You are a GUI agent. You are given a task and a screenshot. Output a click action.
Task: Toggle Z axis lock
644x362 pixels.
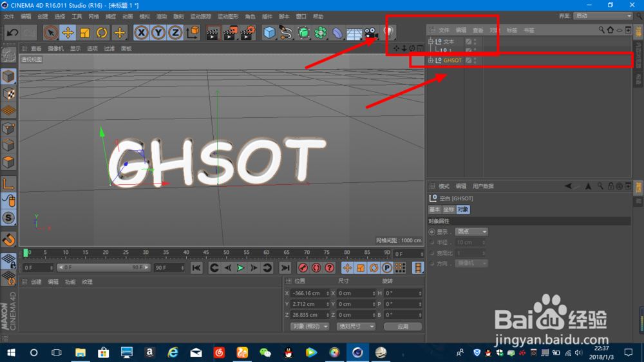pos(175,32)
